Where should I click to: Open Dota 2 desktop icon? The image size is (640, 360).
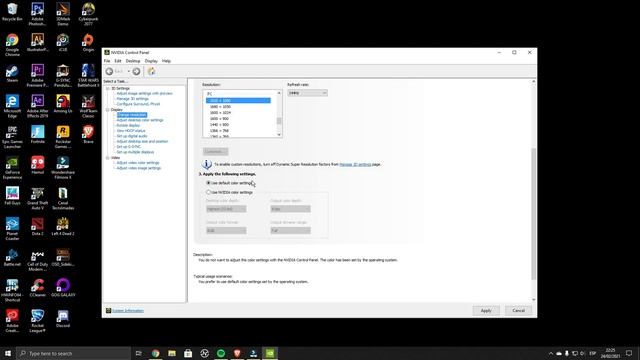coord(38,227)
